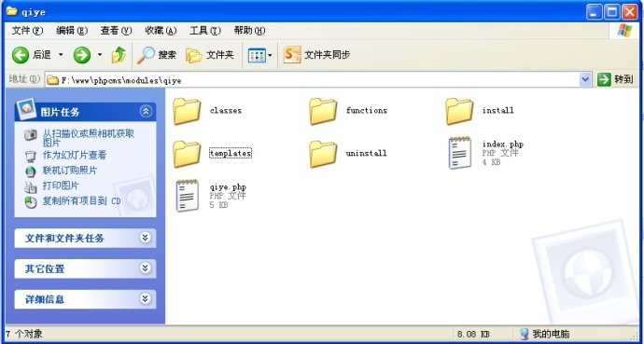Click the 我的电脑 status bar entry
This screenshot has height=344, width=644.
click(x=544, y=334)
